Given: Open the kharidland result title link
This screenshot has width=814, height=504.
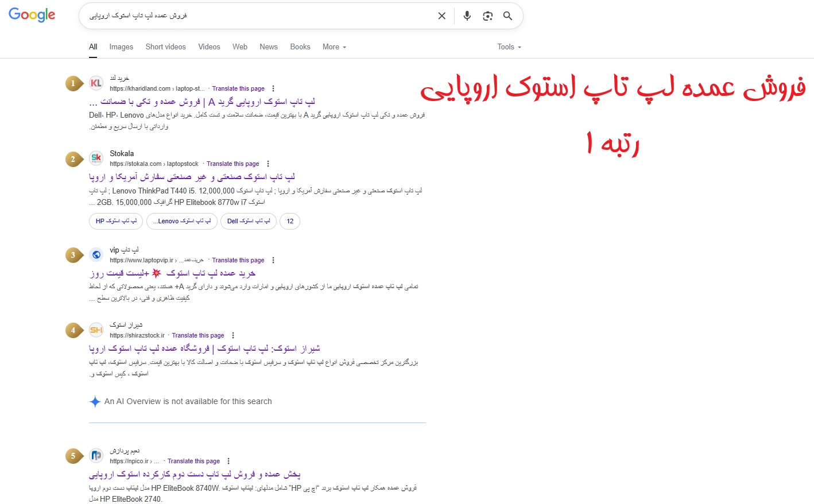Looking at the screenshot, I should point(202,102).
